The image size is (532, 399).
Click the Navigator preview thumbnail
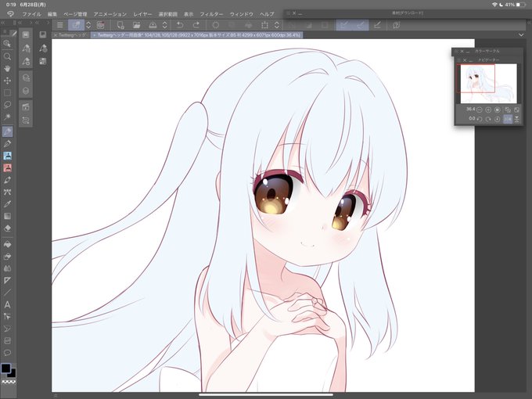pyautogui.click(x=488, y=84)
